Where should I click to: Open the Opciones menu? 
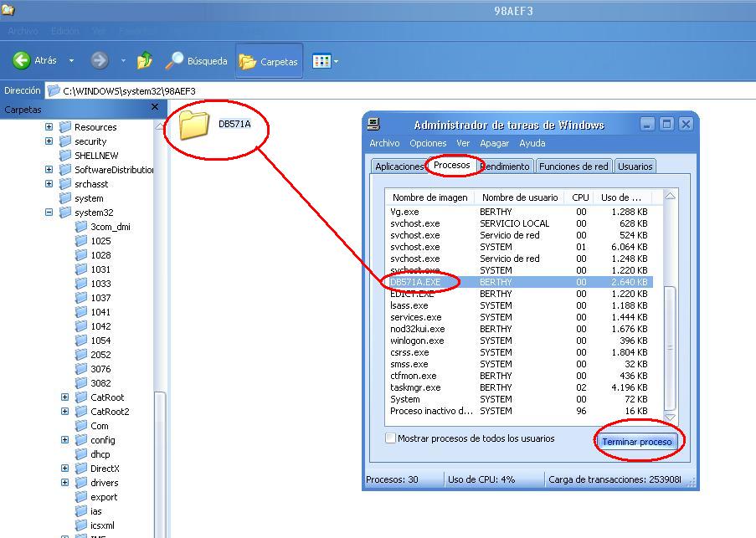(x=428, y=143)
